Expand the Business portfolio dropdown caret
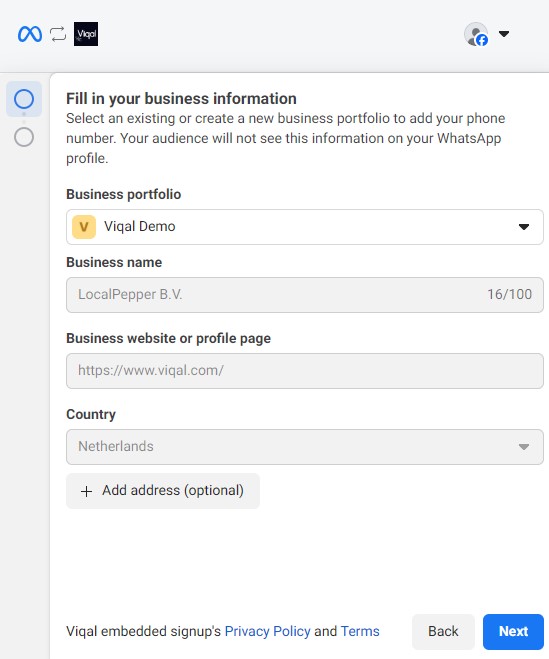Image resolution: width=549 pixels, height=659 pixels. coord(524,227)
